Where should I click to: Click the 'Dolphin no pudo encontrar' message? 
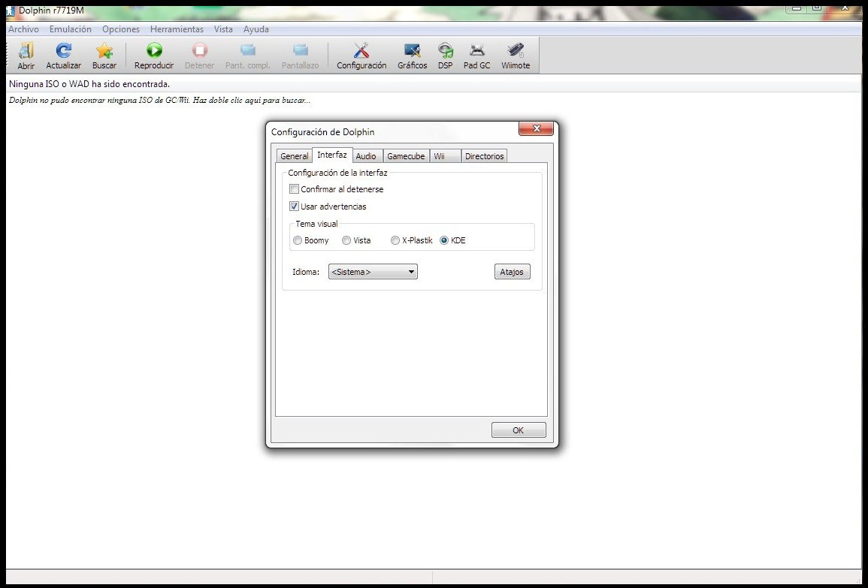160,101
